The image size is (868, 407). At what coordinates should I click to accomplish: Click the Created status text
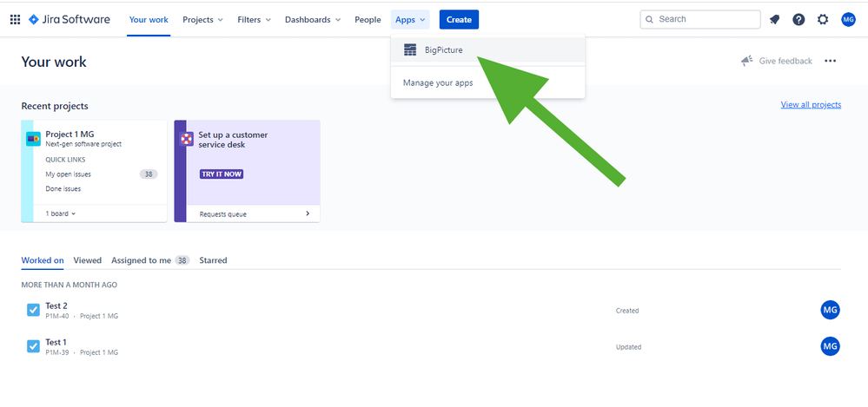point(627,311)
